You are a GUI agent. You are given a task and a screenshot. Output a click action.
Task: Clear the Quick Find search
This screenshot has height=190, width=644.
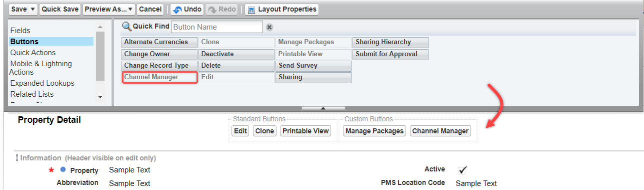coord(269,27)
